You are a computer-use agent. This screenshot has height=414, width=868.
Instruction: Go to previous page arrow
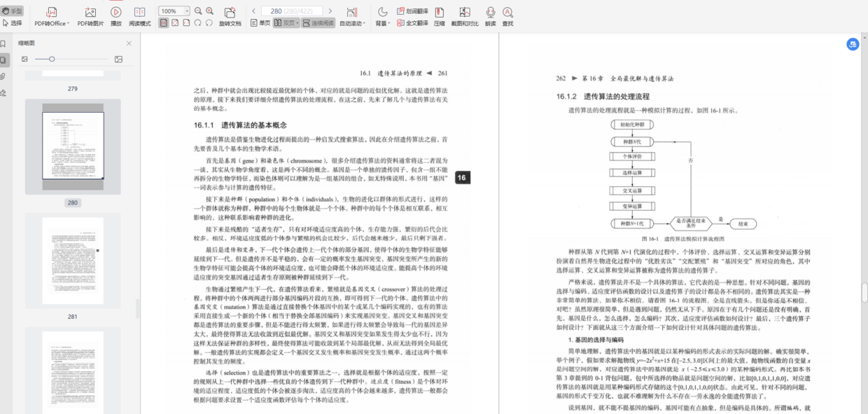click(x=253, y=11)
